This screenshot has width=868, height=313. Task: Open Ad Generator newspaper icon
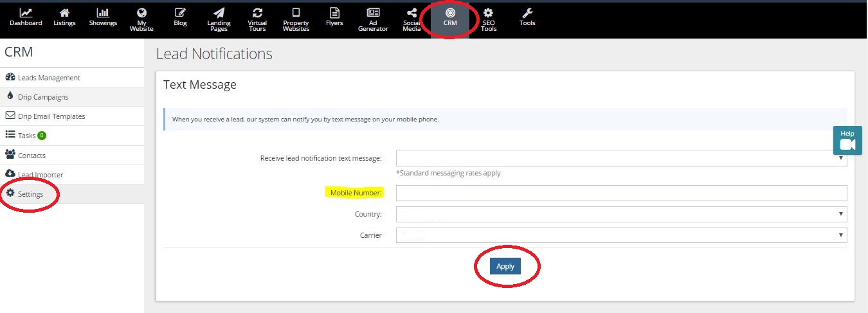pyautogui.click(x=373, y=13)
